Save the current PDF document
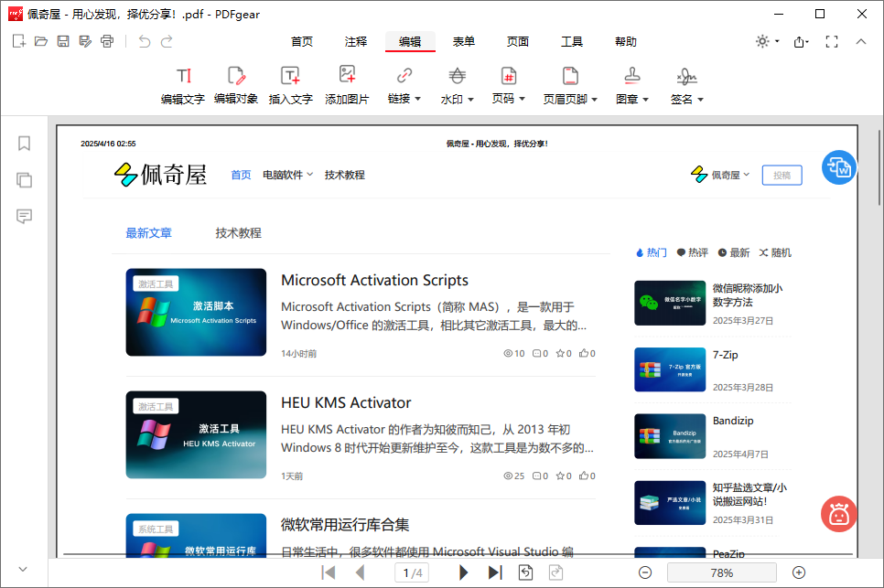Screen dimensions: 884x588 point(63,41)
